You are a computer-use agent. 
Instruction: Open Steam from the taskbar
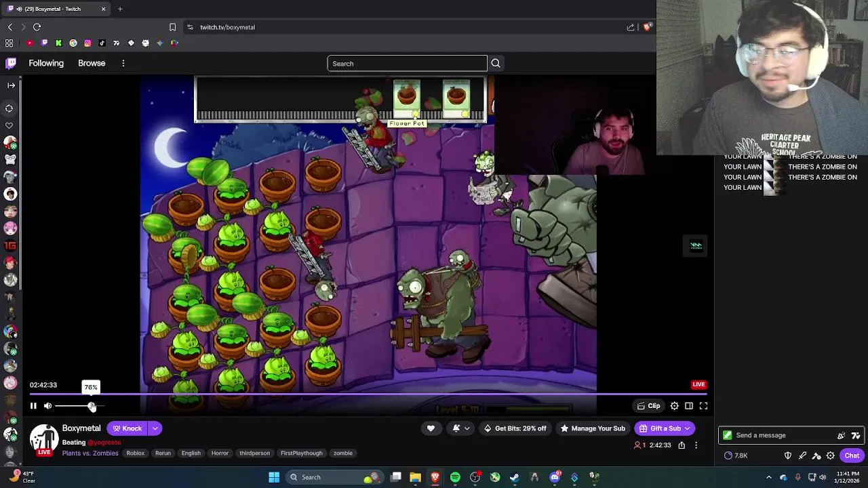click(x=515, y=477)
